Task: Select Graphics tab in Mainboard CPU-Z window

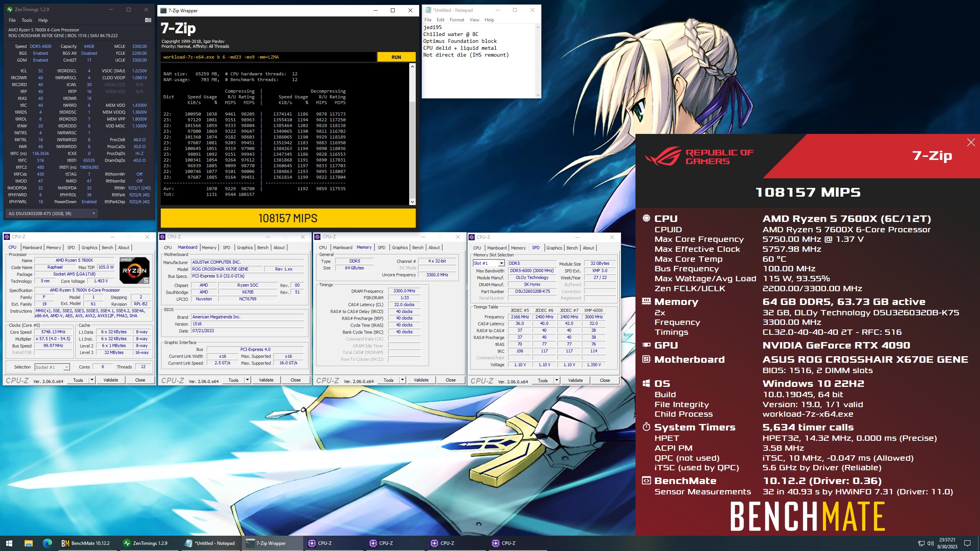Action: pyautogui.click(x=245, y=248)
